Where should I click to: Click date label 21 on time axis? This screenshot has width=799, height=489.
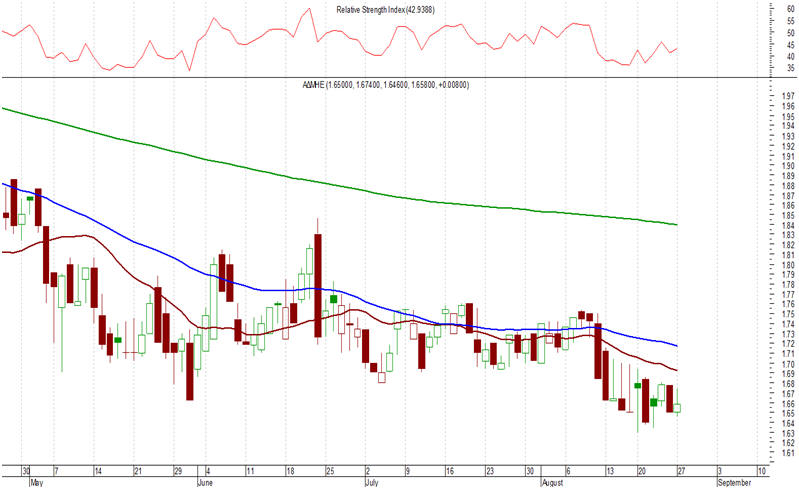(x=138, y=471)
